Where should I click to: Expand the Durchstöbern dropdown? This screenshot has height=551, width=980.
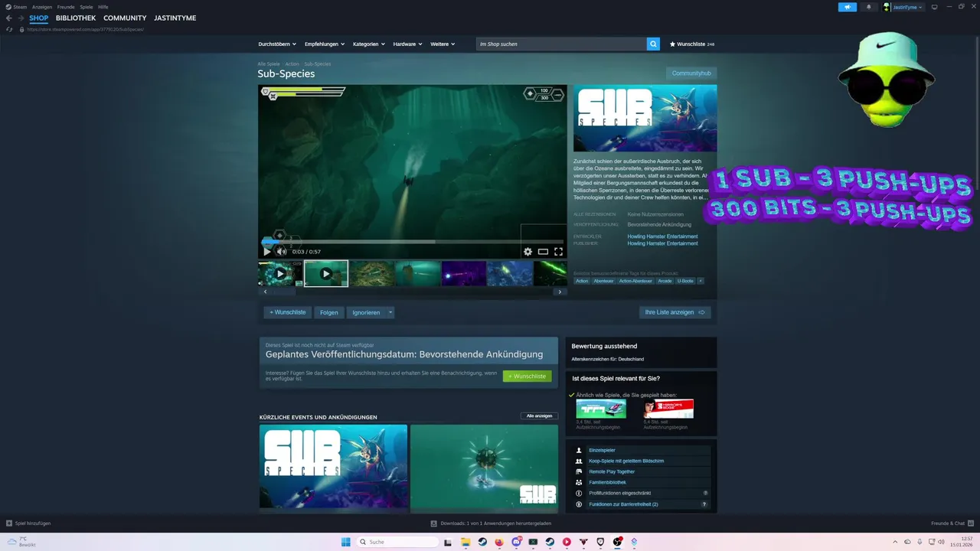pos(276,44)
